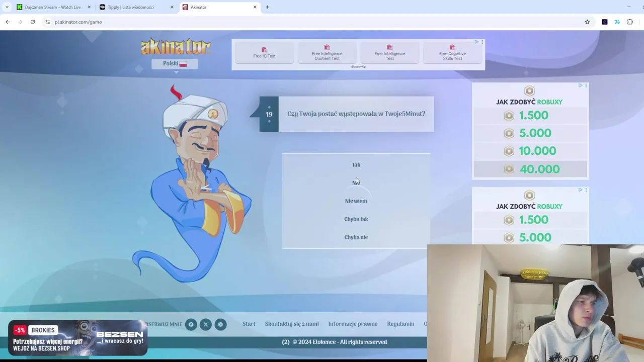This screenshot has width=644, height=362.
Task: Open Akinator's Facebook page
Action: coord(191,324)
